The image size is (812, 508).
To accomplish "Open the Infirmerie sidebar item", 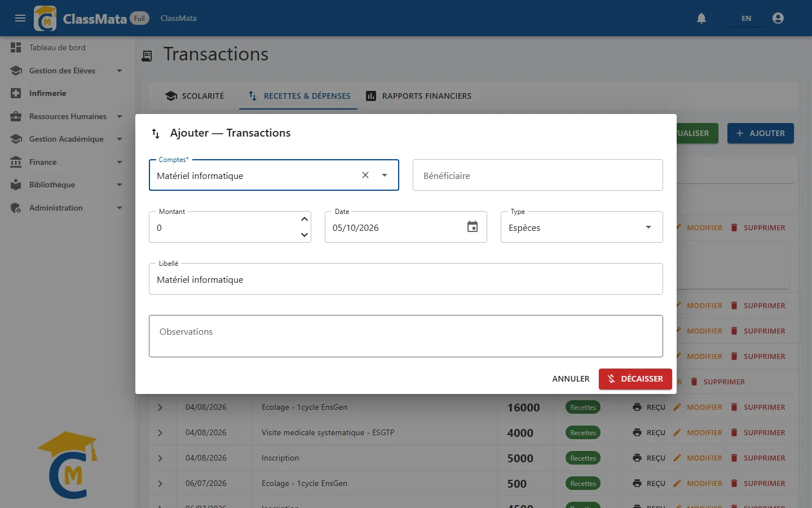I will point(68,93).
